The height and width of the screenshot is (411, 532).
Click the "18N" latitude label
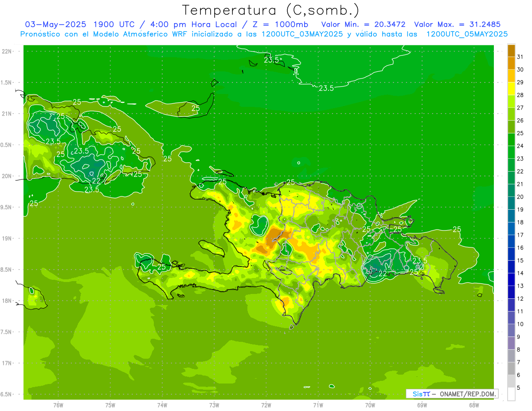click(7, 301)
